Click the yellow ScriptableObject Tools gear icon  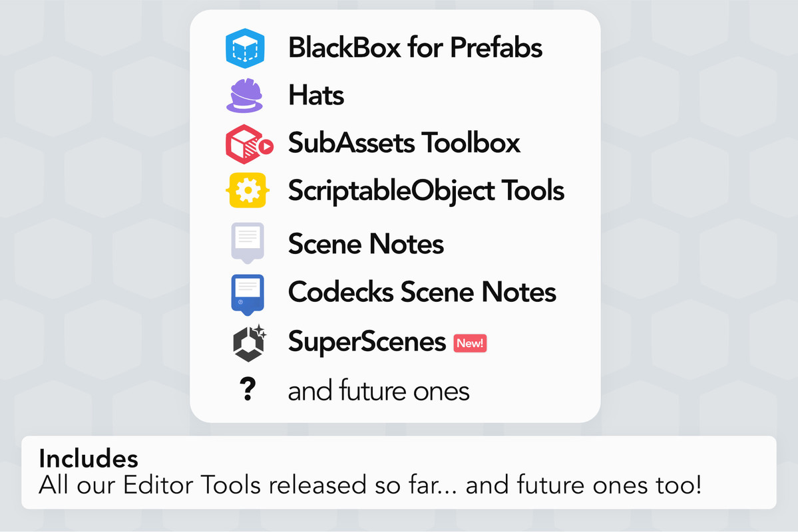click(x=248, y=192)
